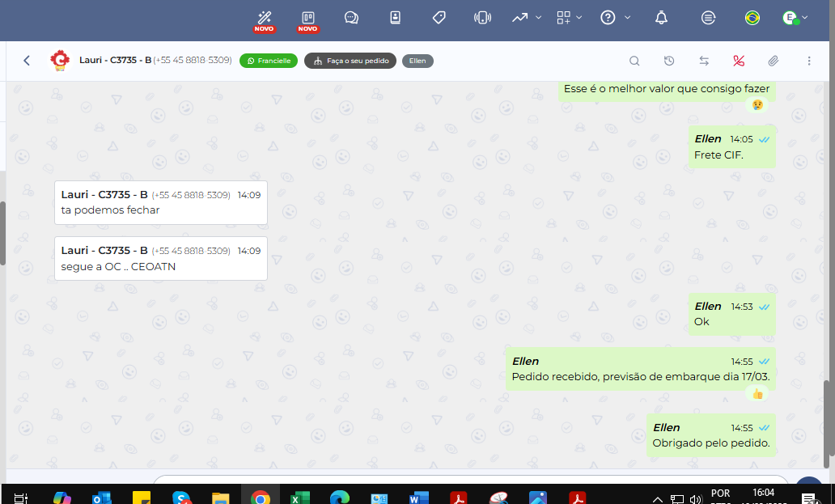Select the Brazil flag language icon
835x504 pixels.
752,17
